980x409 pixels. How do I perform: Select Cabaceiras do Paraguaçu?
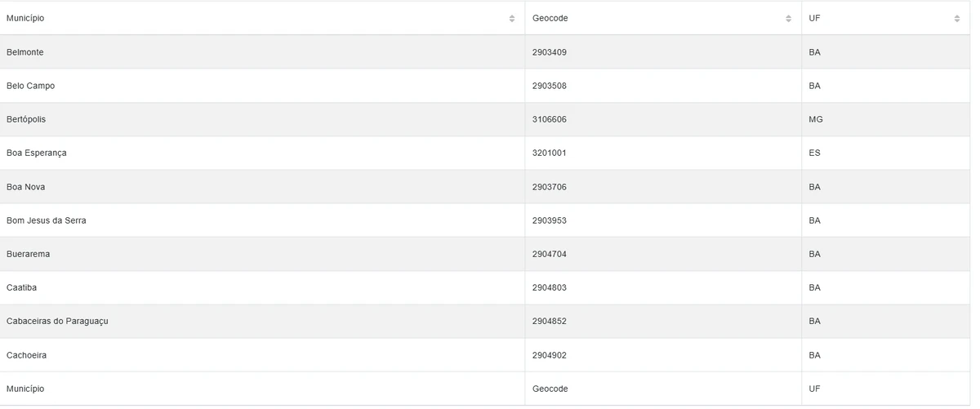(57, 321)
